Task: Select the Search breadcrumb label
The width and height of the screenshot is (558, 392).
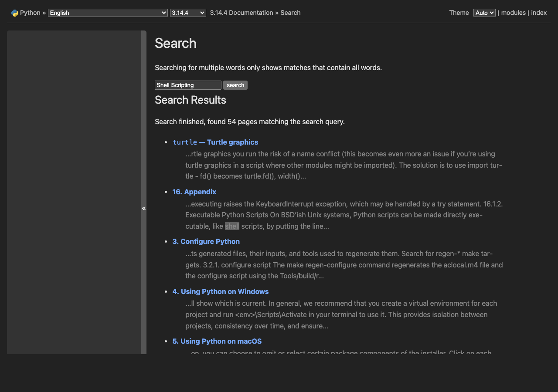Action: (291, 13)
